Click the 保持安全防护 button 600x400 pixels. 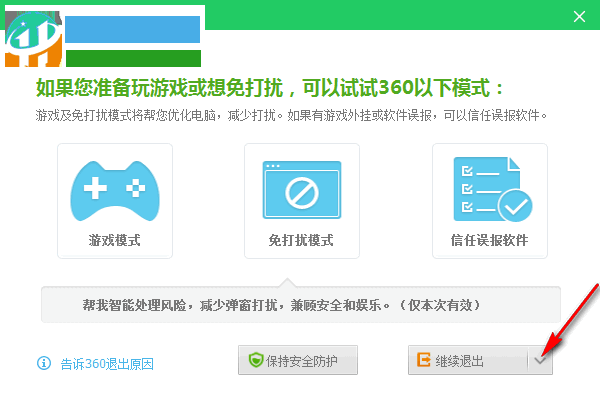(x=298, y=360)
